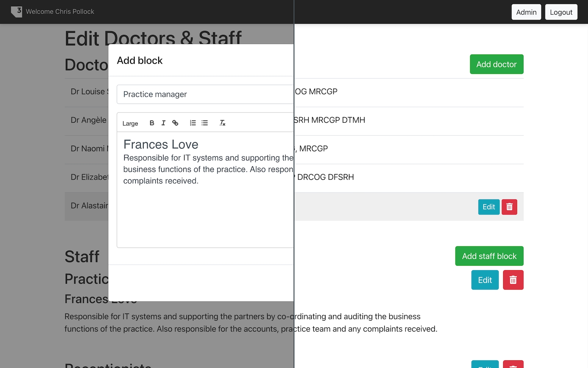Click the insert link icon
This screenshot has width=588, height=368.
[x=175, y=123]
